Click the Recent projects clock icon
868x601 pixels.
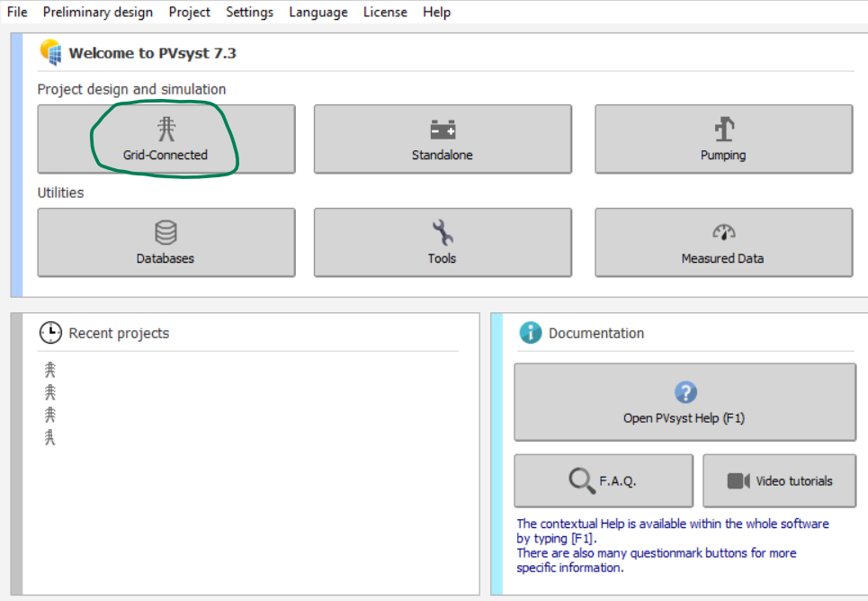click(x=50, y=333)
